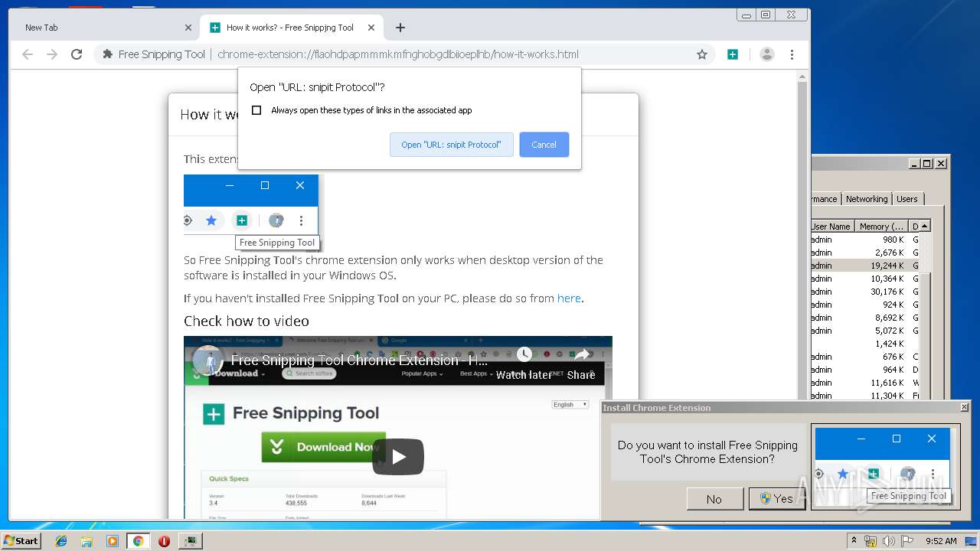Choose No in Install Chrome Extension dialog

pyautogui.click(x=714, y=499)
